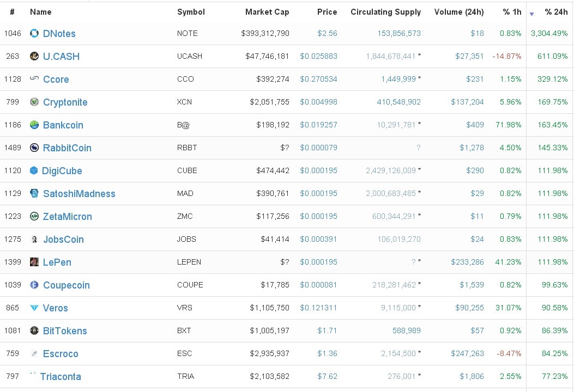Sort table by Price column header

(x=327, y=11)
